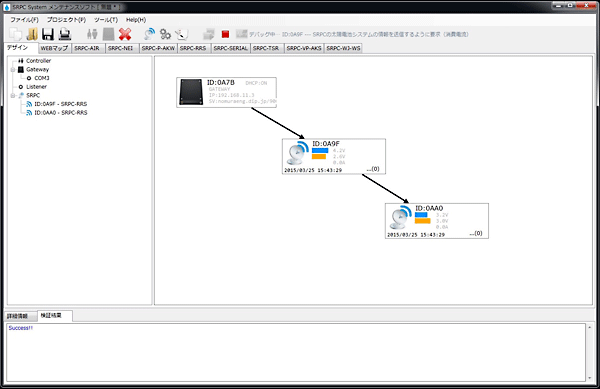Open the 検証結果 bottom tab
This screenshot has width=600, height=389.
[x=55, y=316]
